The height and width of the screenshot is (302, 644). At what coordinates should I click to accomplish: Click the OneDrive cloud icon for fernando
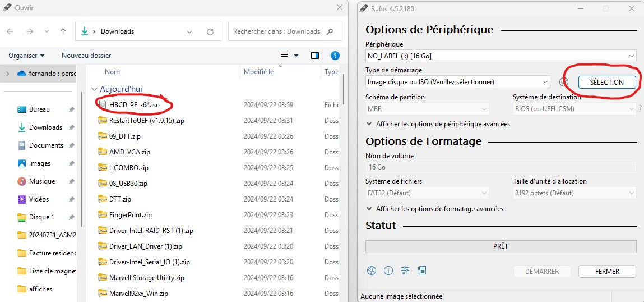(x=22, y=74)
